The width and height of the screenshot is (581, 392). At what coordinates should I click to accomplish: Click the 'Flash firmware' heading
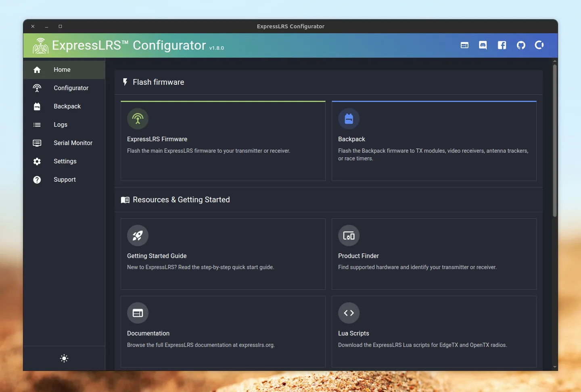tap(159, 82)
